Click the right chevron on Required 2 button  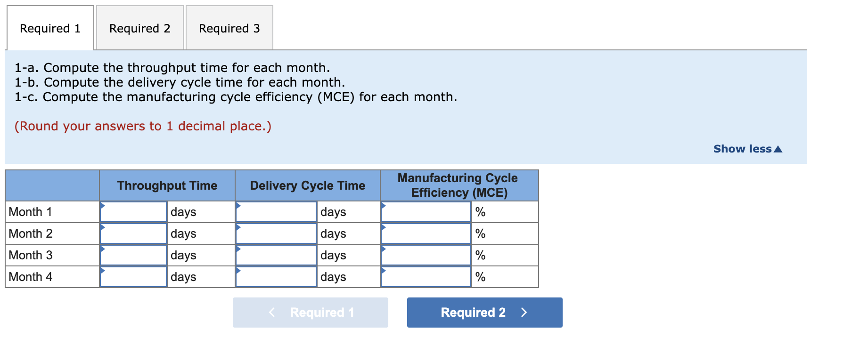pyautogui.click(x=524, y=312)
